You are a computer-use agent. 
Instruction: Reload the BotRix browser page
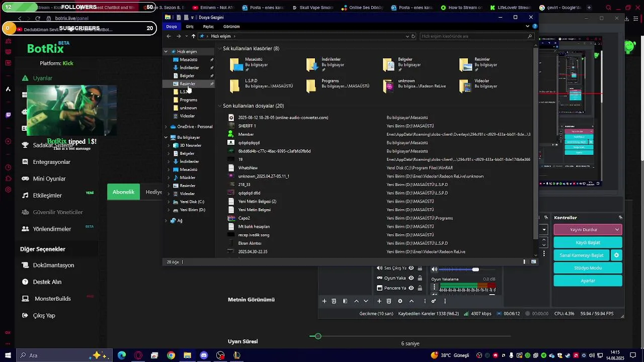click(38, 19)
